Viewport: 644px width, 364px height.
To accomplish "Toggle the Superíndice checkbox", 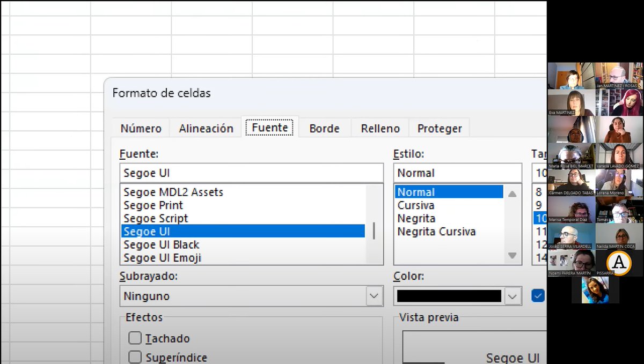I will [x=135, y=358].
